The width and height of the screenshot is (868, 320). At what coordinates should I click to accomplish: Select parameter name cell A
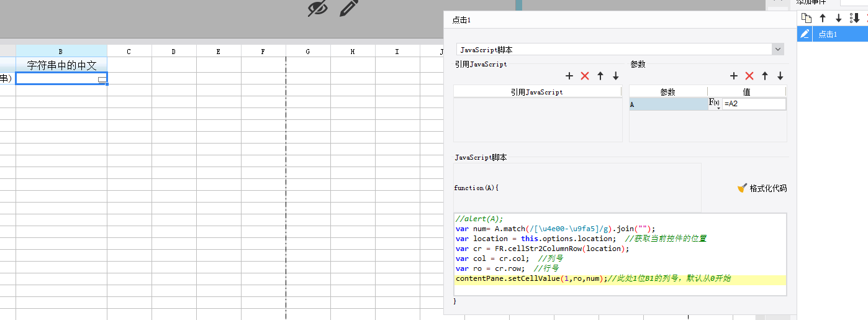tap(668, 104)
